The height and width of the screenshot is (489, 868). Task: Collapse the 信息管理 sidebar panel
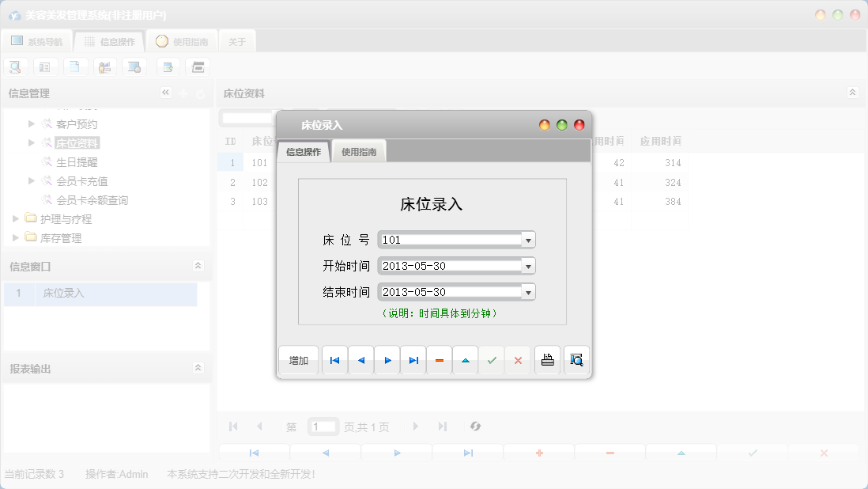point(166,93)
